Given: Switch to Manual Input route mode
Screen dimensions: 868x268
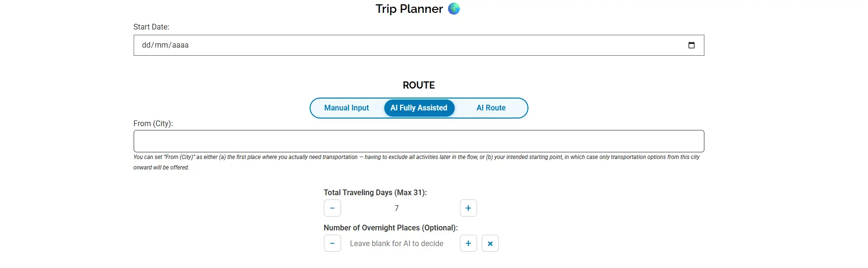Looking at the screenshot, I should [346, 108].
